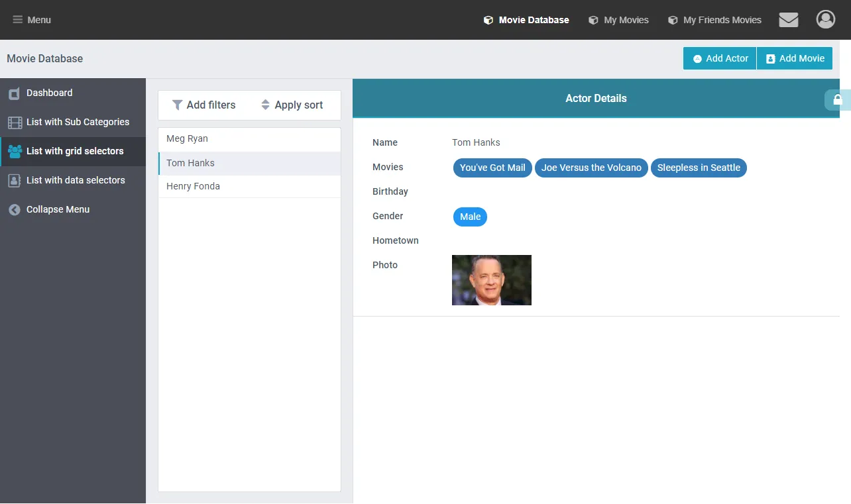Open the My Friends Movies tab
This screenshot has width=851, height=504.
click(714, 20)
